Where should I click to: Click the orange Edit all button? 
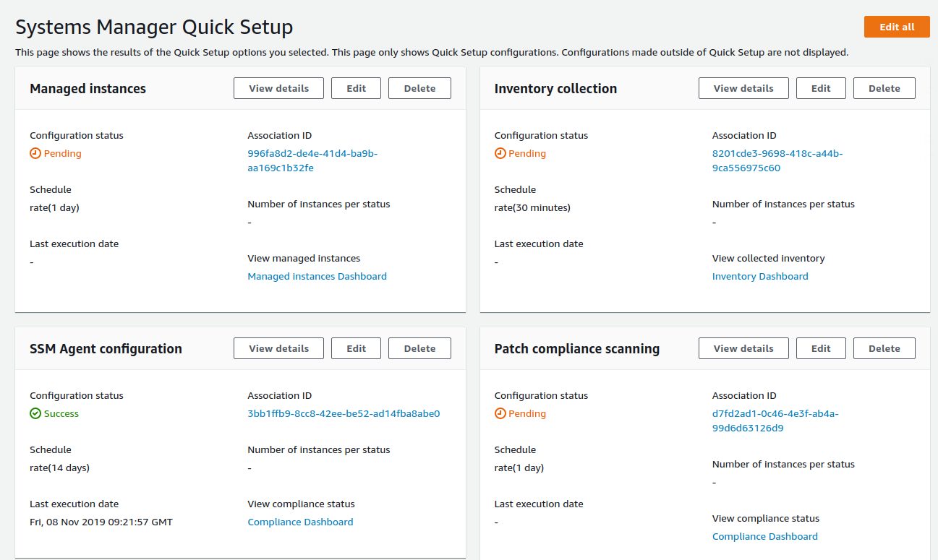pos(897,27)
